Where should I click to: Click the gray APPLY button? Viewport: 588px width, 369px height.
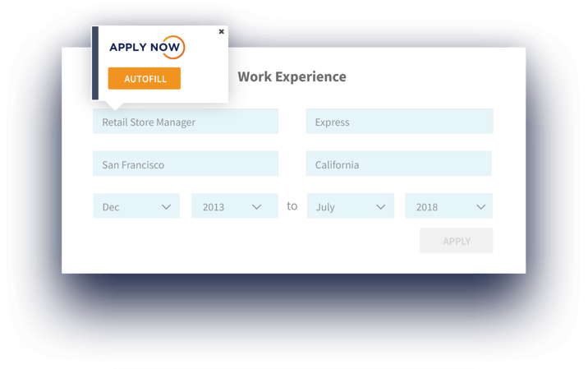[x=457, y=241]
